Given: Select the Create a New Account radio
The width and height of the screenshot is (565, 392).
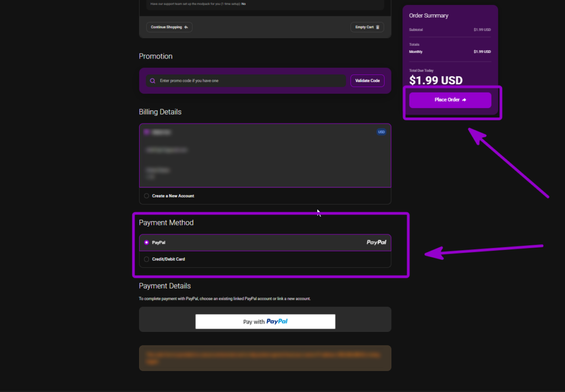Looking at the screenshot, I should click(x=146, y=196).
